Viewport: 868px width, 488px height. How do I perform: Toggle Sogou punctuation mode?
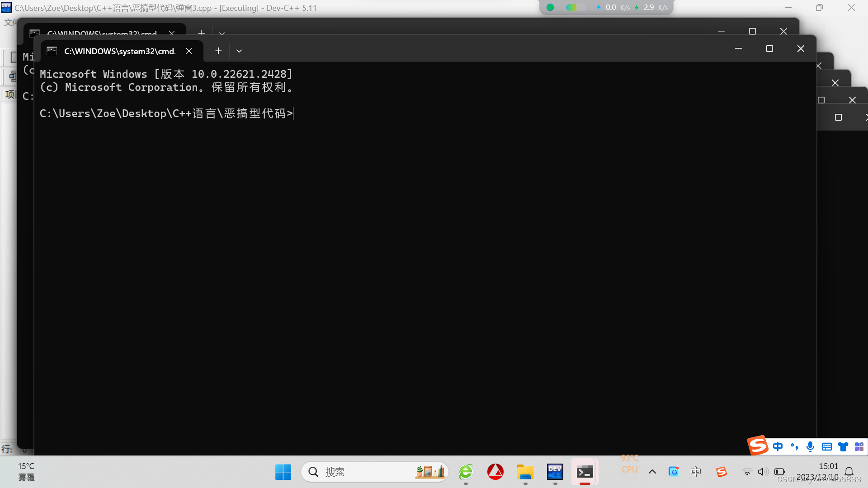click(x=794, y=446)
